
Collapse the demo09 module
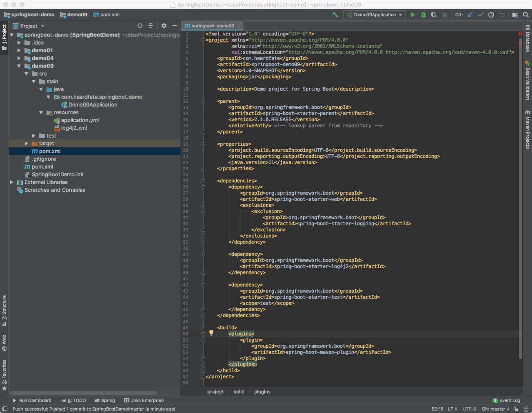[19, 66]
